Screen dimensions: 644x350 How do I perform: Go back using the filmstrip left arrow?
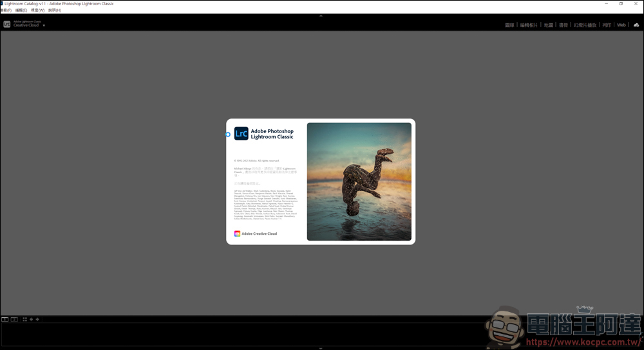click(31, 319)
